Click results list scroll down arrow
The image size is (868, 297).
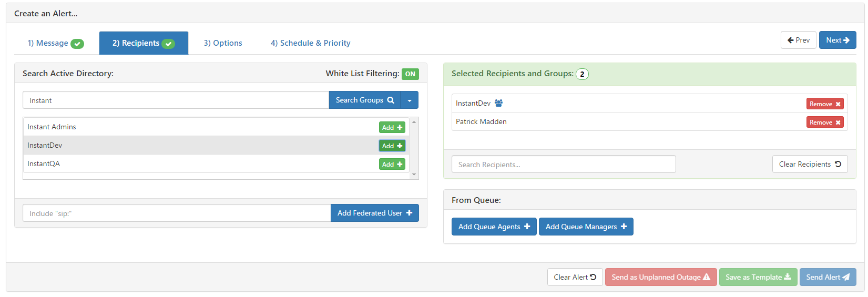(x=414, y=175)
